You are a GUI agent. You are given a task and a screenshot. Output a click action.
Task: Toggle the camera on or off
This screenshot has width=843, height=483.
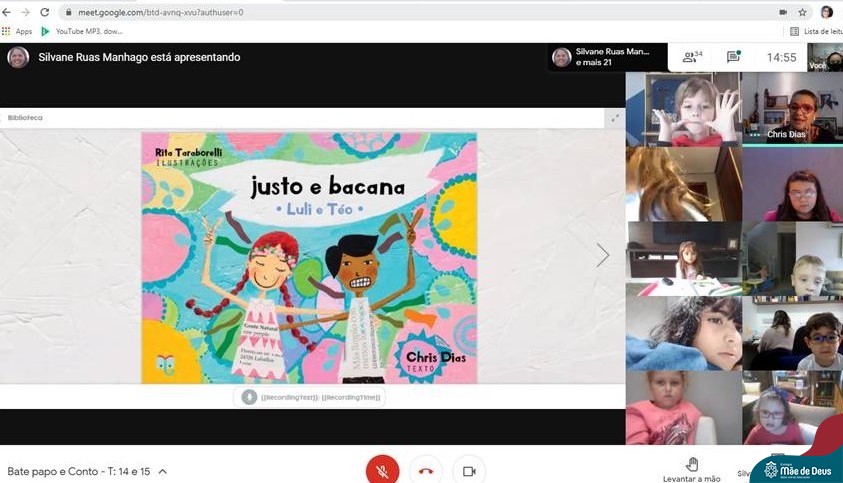click(x=468, y=470)
